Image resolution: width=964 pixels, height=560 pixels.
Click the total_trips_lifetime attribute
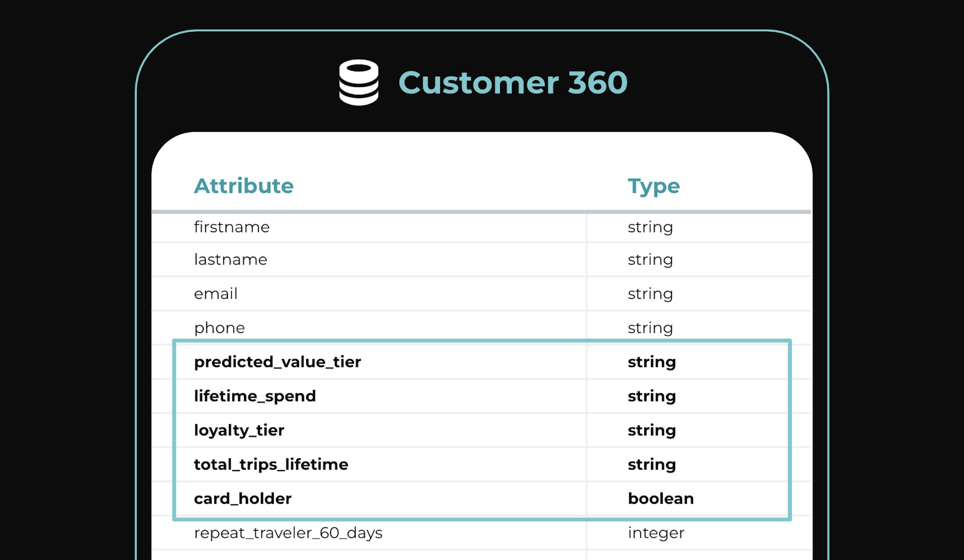point(271,464)
